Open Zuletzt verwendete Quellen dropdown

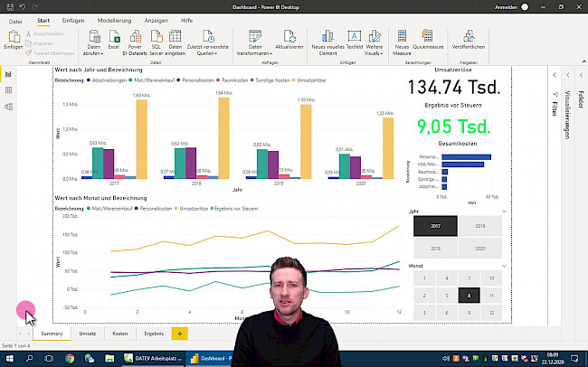207,42
